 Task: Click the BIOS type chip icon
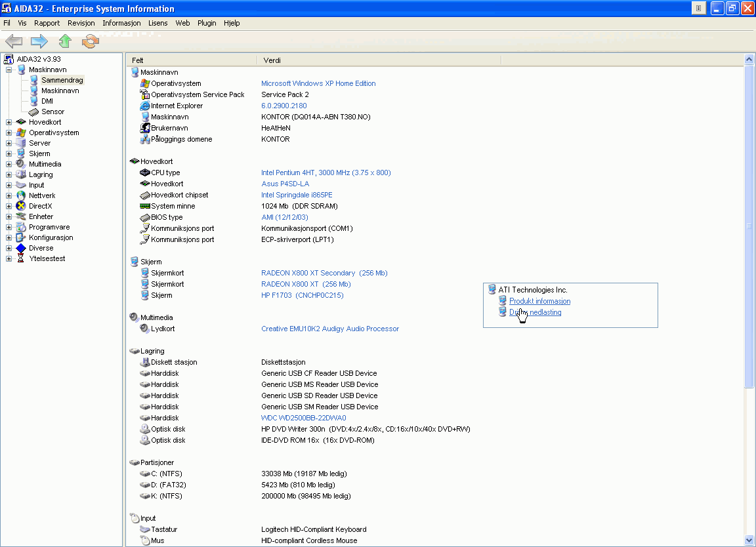tap(144, 217)
